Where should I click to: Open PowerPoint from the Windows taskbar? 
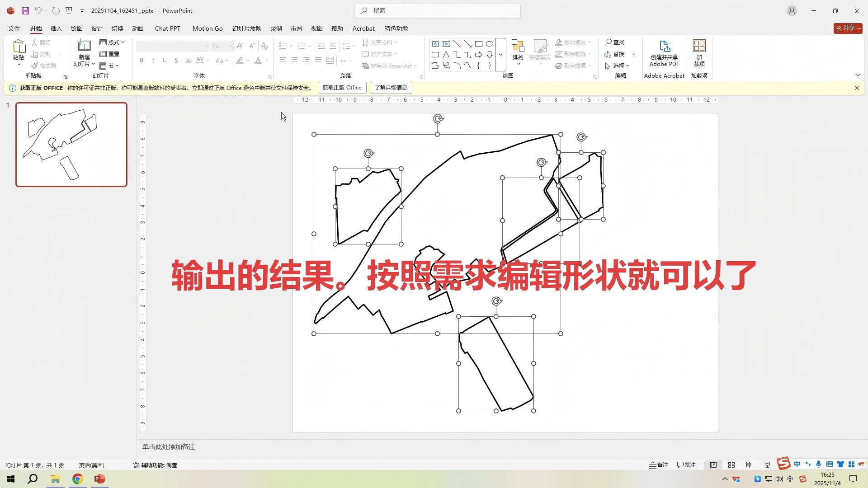(100, 479)
